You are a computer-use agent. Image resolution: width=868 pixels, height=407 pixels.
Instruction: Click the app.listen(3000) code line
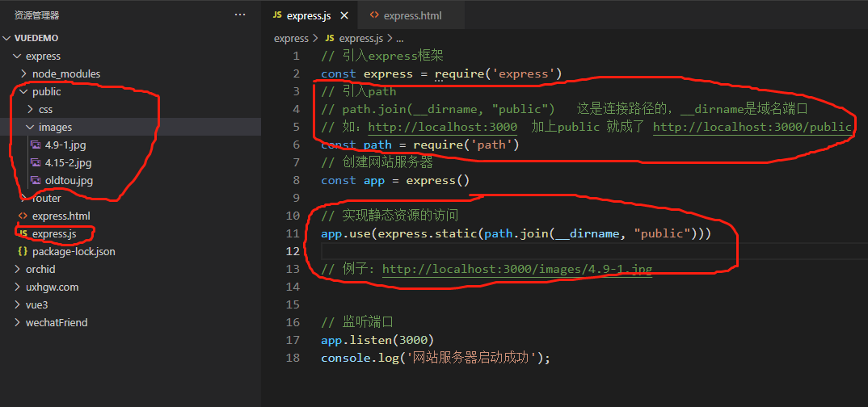click(x=377, y=339)
